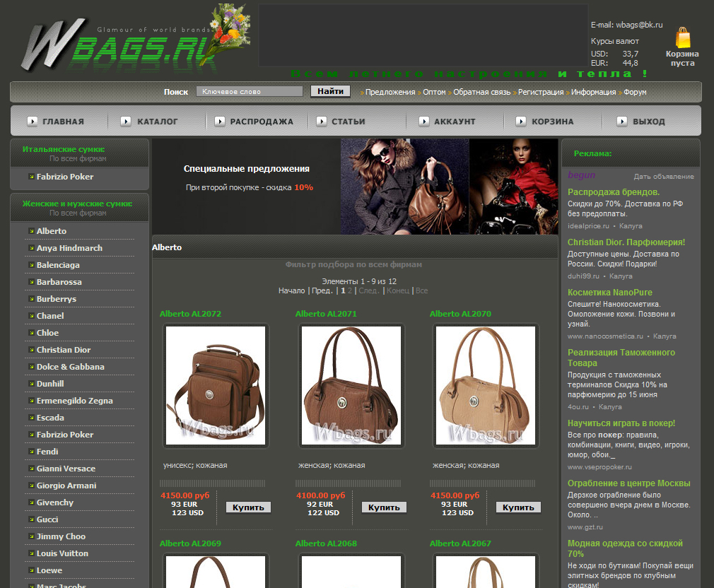
Task: Open the Предложения link
Action: click(x=390, y=92)
